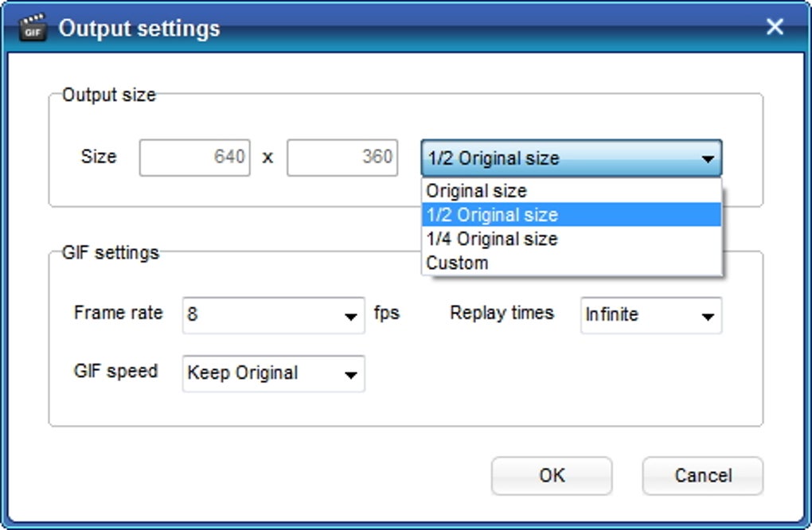Click the 'fps' label beside frame rate

pyautogui.click(x=389, y=314)
